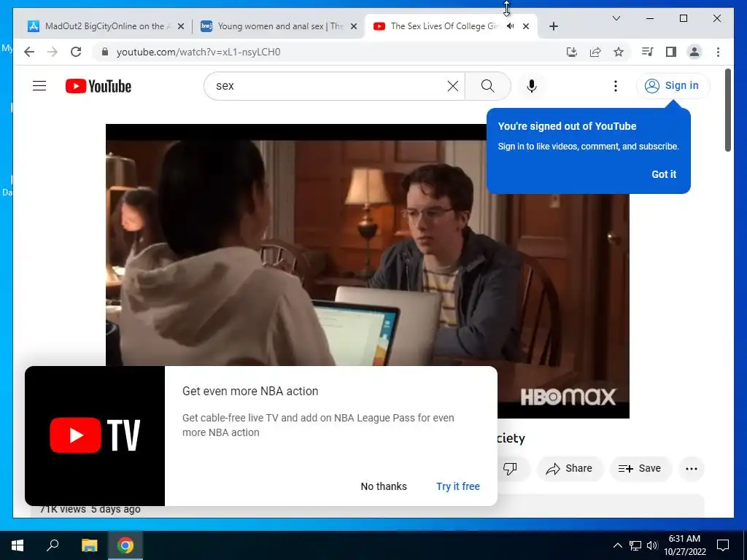Click the video player frame
The image size is (747, 560).
(368, 271)
